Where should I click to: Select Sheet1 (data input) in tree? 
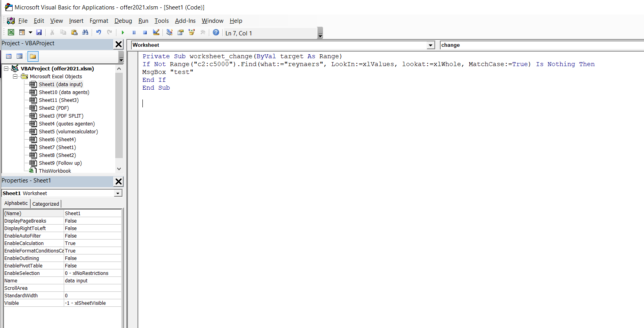61,84
